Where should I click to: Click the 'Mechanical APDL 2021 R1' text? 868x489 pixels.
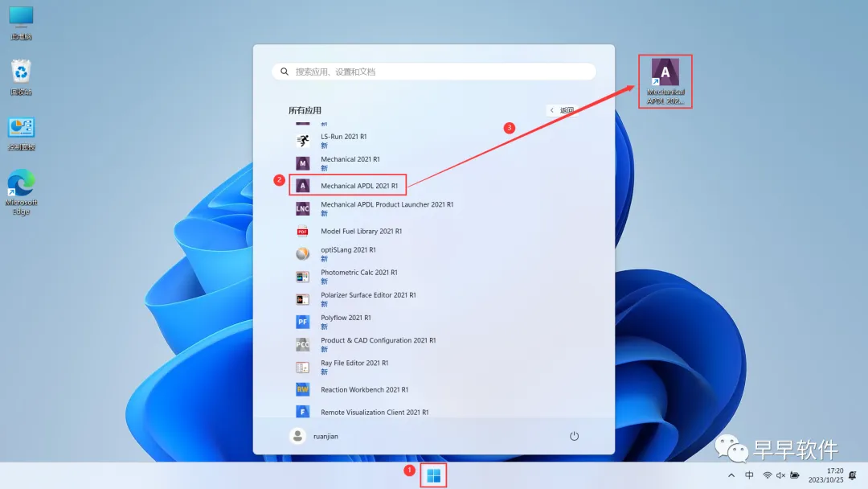click(359, 186)
